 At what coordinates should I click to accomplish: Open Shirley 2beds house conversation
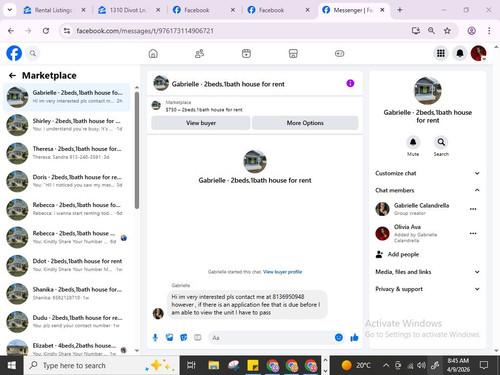(x=67, y=125)
